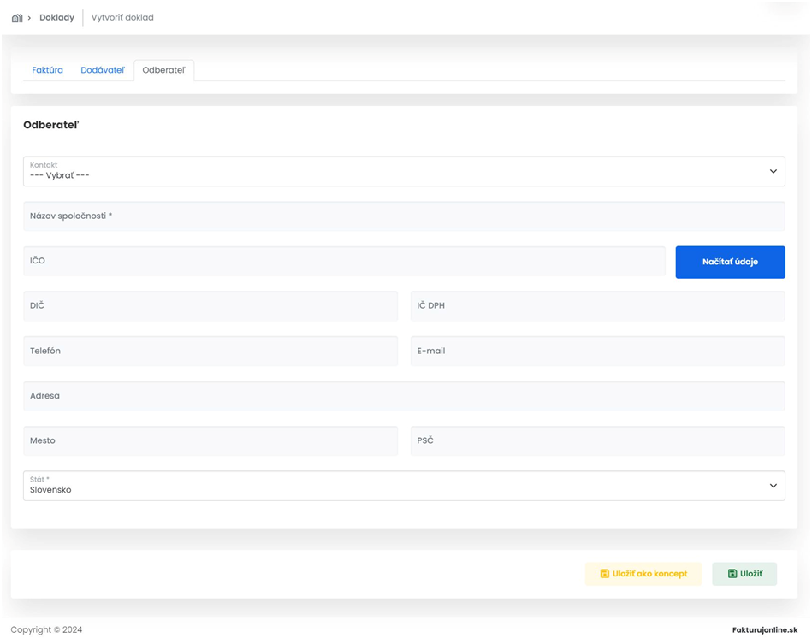Save as draft with Uložiť ako koncept
This screenshot has height=644, width=812.
[643, 574]
